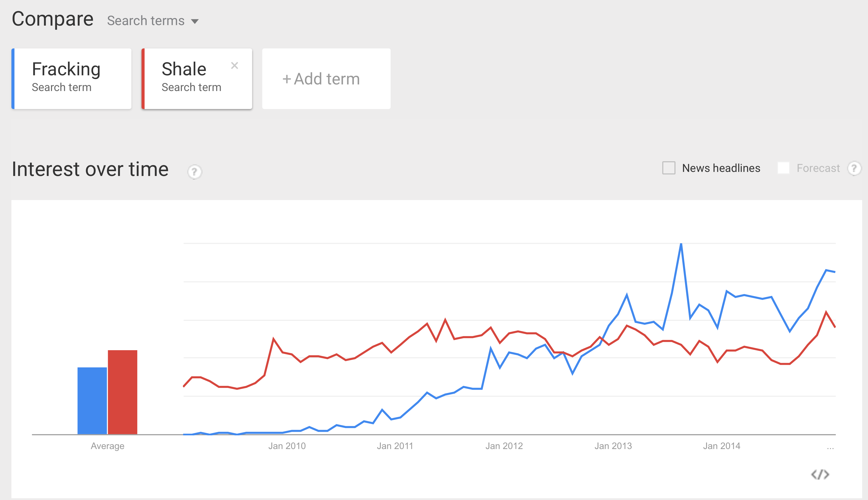Click the Jan 2014 axis label

[x=721, y=446]
